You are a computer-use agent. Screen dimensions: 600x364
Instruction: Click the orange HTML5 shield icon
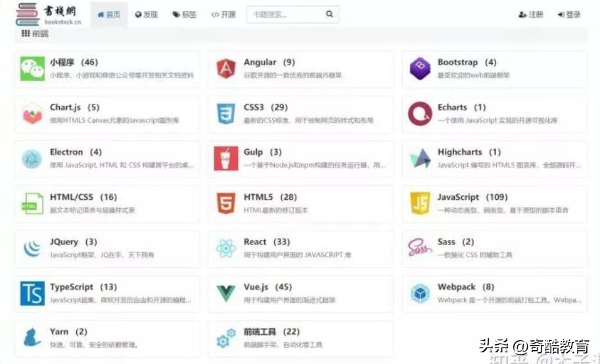(x=226, y=203)
